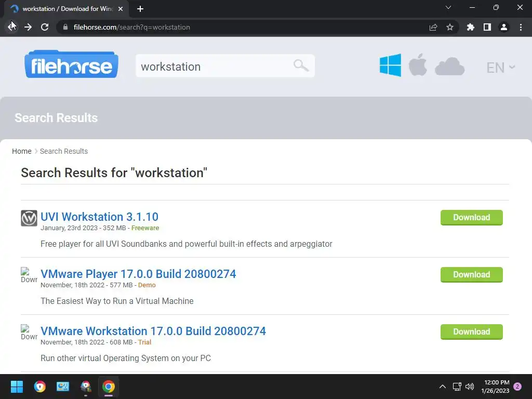Click the blue control panel taskbar icon
This screenshot has width=532, height=399.
pos(63,387)
